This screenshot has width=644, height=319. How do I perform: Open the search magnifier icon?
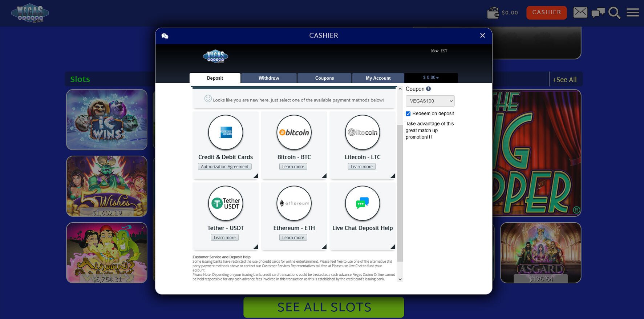(x=614, y=13)
